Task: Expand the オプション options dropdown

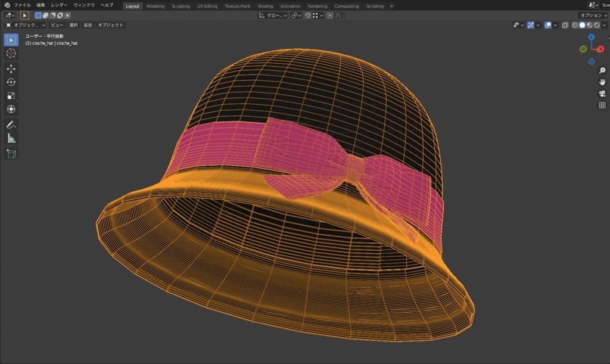Action: point(593,15)
